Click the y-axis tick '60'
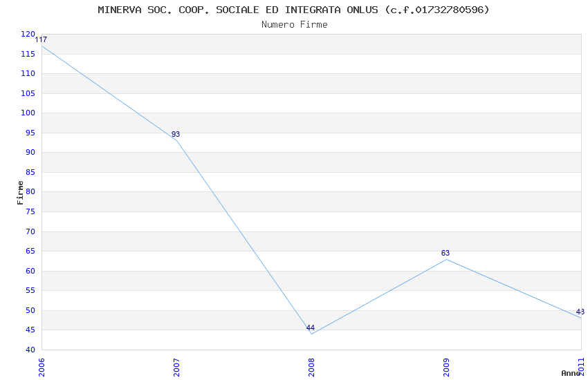 [30, 271]
